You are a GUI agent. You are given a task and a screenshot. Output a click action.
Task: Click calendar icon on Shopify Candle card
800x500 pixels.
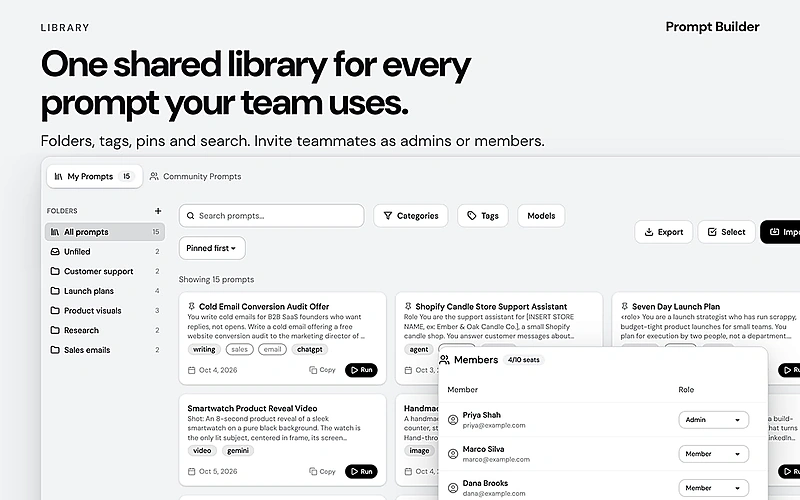point(408,370)
